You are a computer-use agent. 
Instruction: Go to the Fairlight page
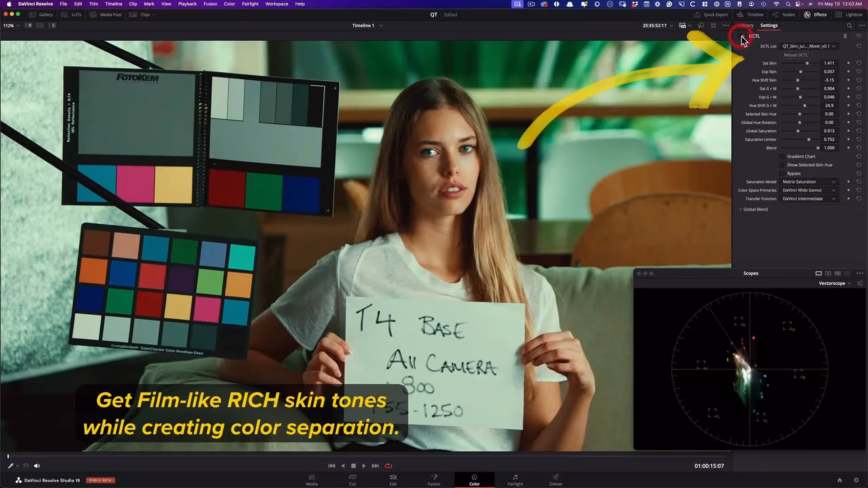[x=515, y=480]
